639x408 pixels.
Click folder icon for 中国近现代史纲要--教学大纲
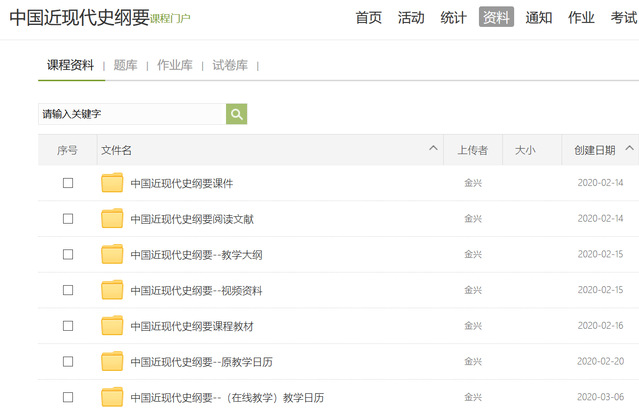[x=112, y=254]
